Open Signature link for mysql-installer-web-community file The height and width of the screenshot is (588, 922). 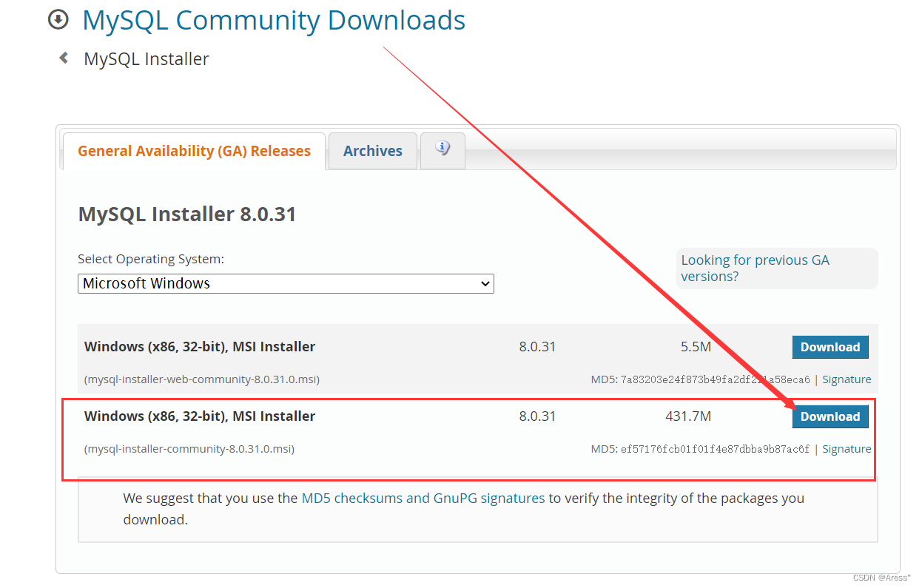click(847, 379)
